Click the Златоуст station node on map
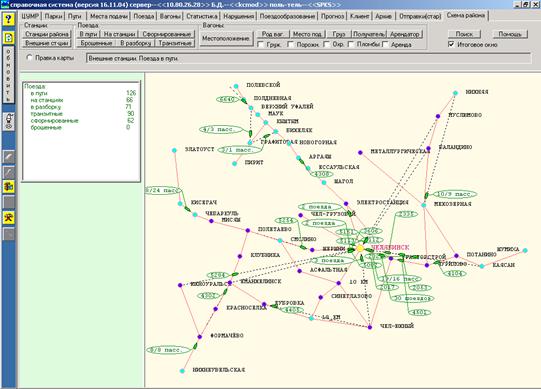The height and width of the screenshot is (389, 541). [x=174, y=150]
